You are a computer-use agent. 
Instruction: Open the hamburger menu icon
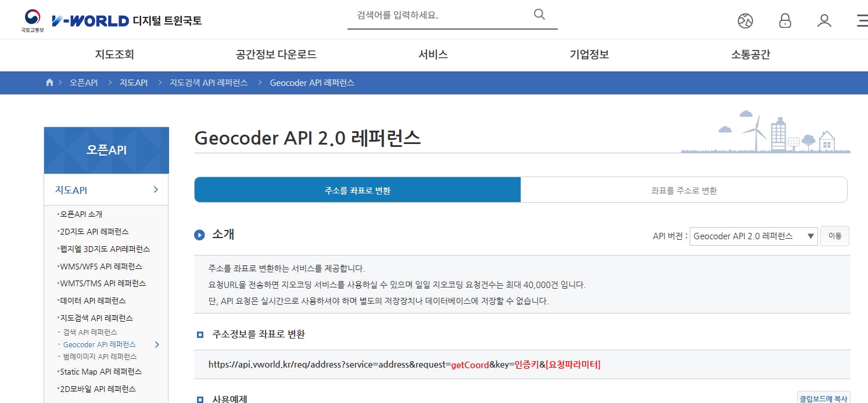[x=862, y=21]
